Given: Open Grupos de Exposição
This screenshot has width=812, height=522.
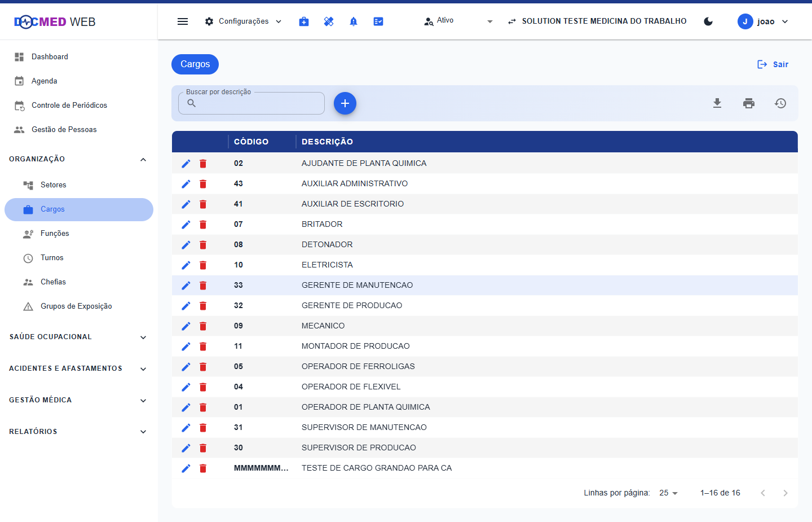Looking at the screenshot, I should [79, 306].
